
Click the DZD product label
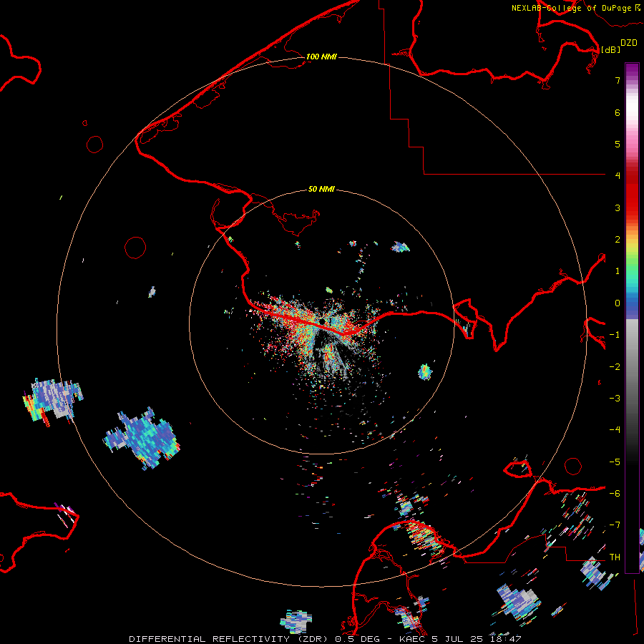[x=629, y=43]
